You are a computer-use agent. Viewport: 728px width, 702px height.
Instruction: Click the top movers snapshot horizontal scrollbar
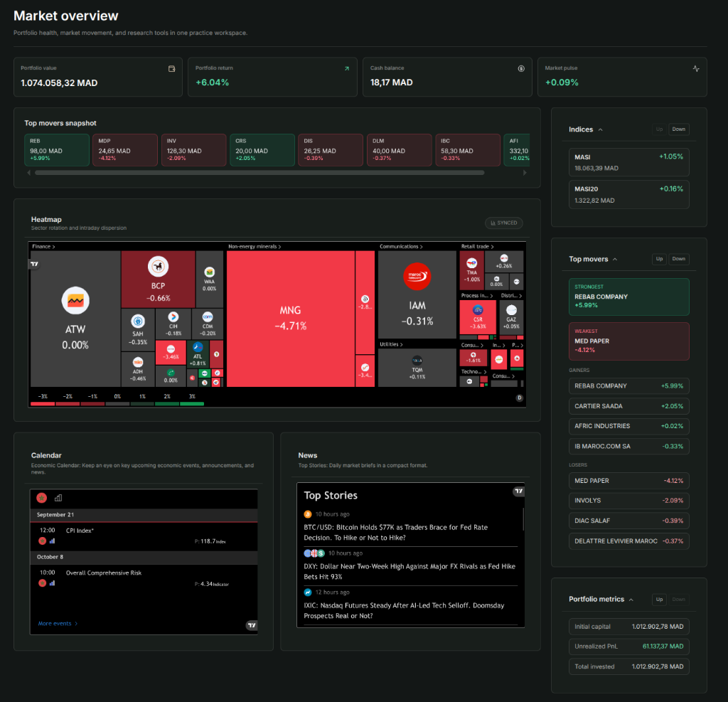[259, 172]
